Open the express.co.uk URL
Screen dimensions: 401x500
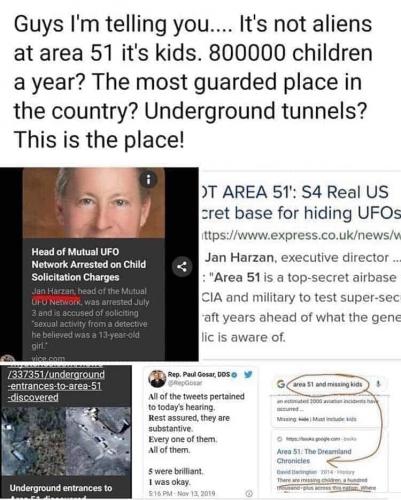[x=302, y=235]
